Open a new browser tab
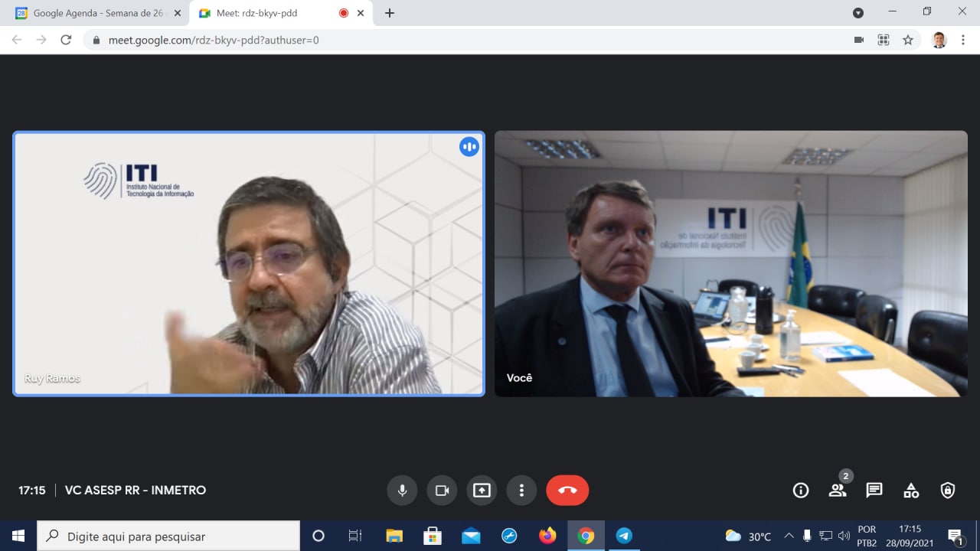The width and height of the screenshot is (980, 551). tap(390, 13)
